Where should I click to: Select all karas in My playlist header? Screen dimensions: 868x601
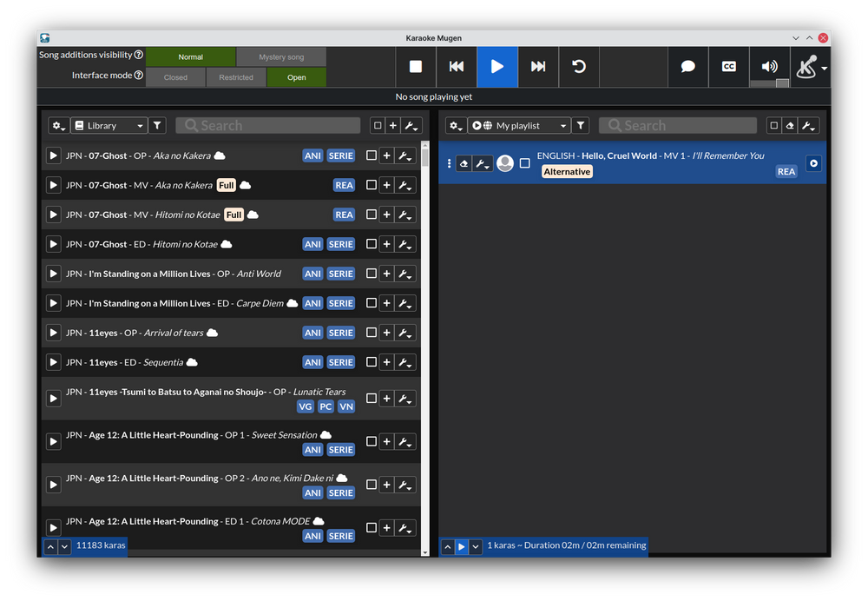774,126
